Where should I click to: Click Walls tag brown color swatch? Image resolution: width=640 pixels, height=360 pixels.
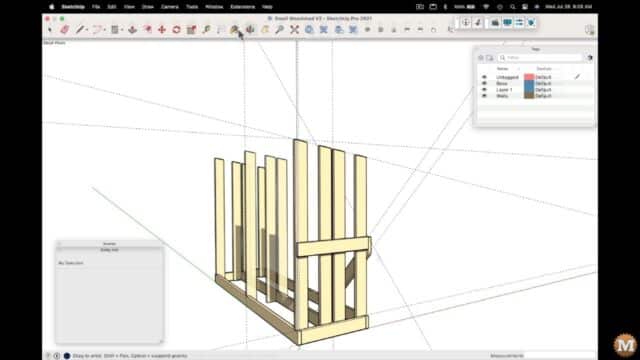coord(529,96)
